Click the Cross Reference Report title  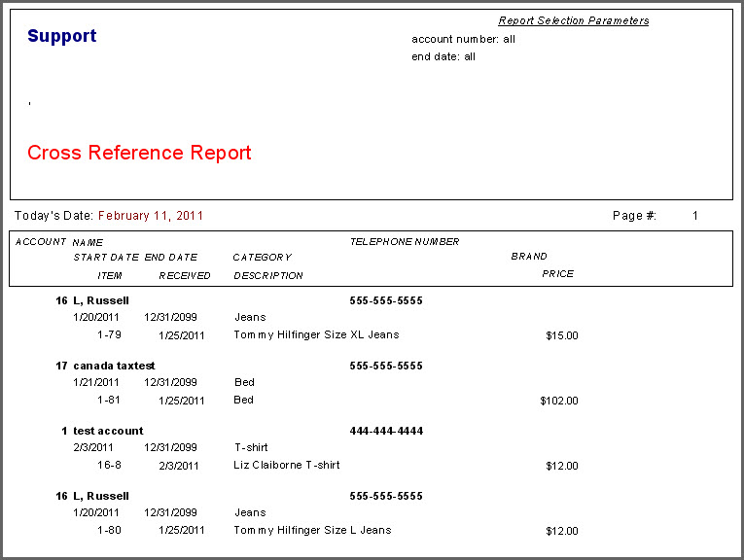click(139, 153)
